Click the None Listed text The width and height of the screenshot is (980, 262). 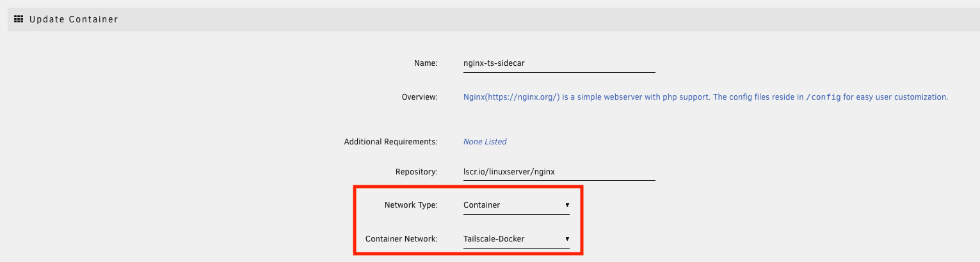point(485,142)
